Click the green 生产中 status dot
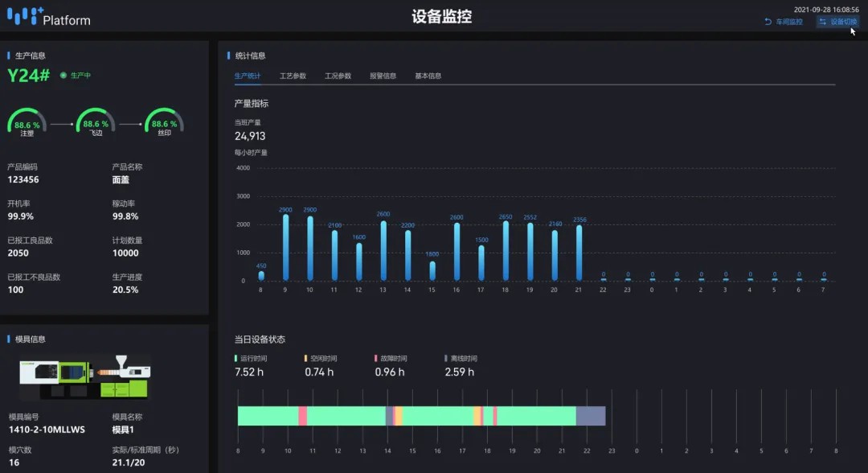This screenshot has height=473, width=868. pyautogui.click(x=63, y=76)
